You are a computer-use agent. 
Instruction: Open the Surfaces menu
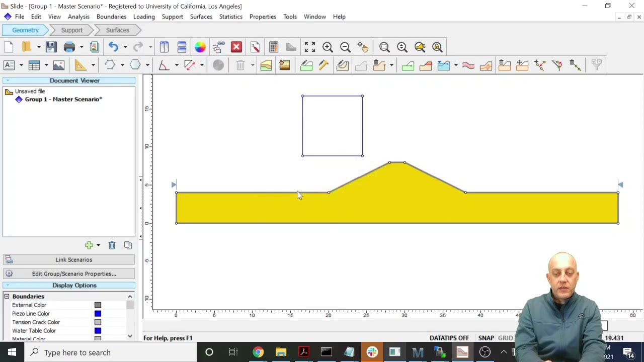click(201, 17)
